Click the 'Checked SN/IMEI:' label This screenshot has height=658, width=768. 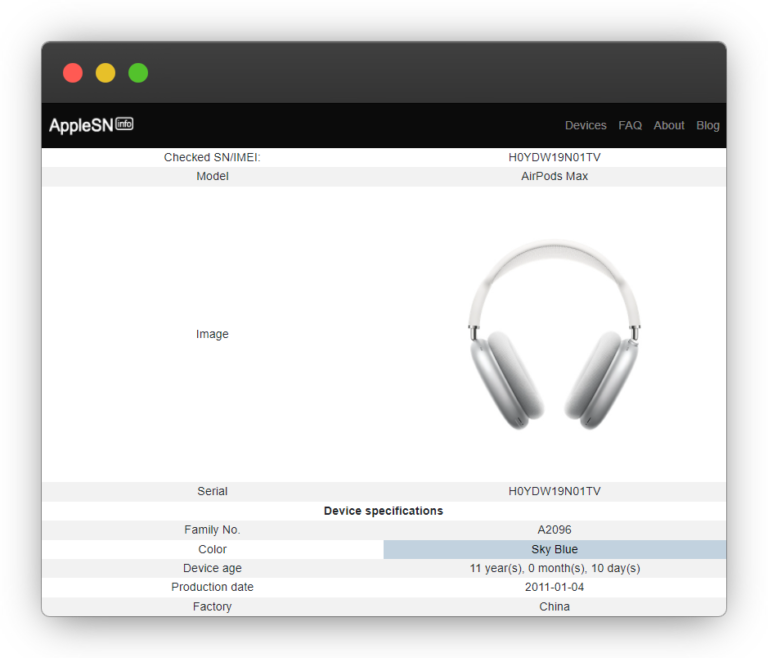click(212, 157)
